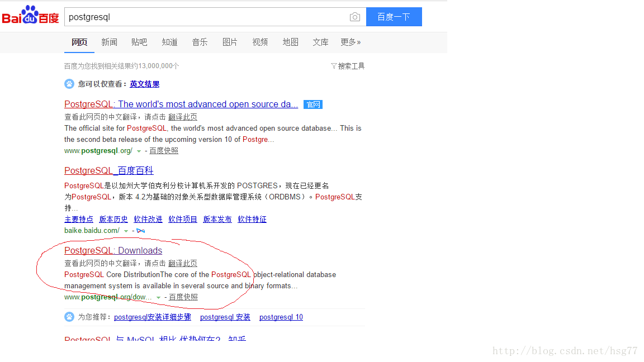Click the baike.baidu.com/ green URL

92,230
